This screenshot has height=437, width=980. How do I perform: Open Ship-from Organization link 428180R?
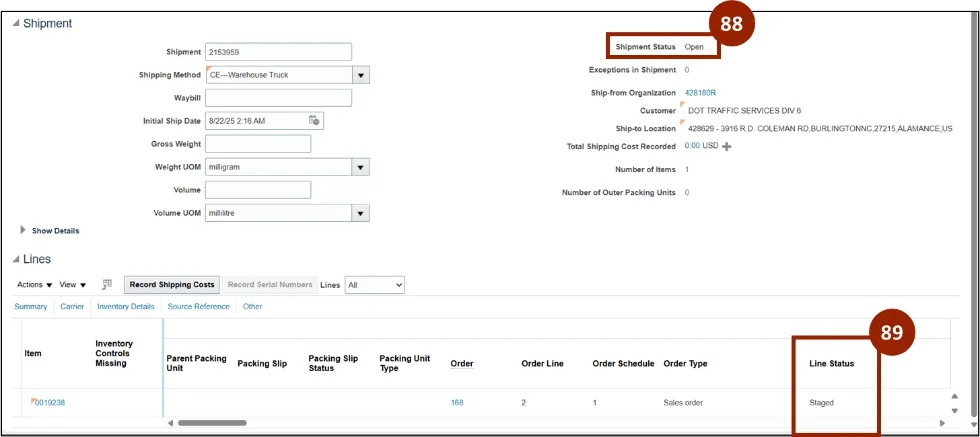(x=700, y=93)
